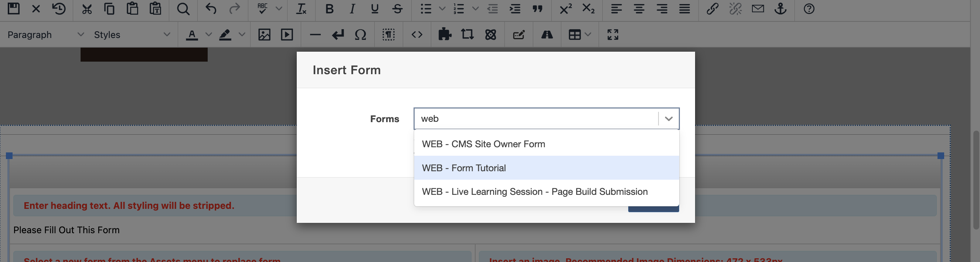980x262 pixels.
Task: Align text center
Action: [x=639, y=9]
